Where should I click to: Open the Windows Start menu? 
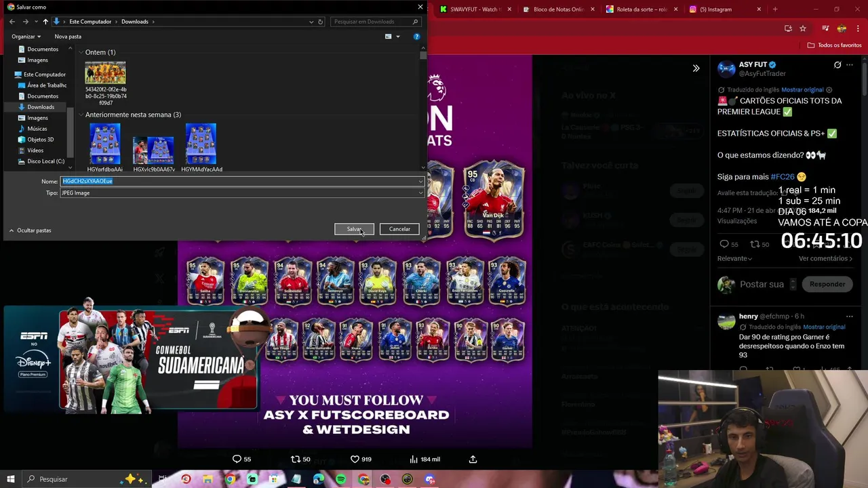pos(11,479)
